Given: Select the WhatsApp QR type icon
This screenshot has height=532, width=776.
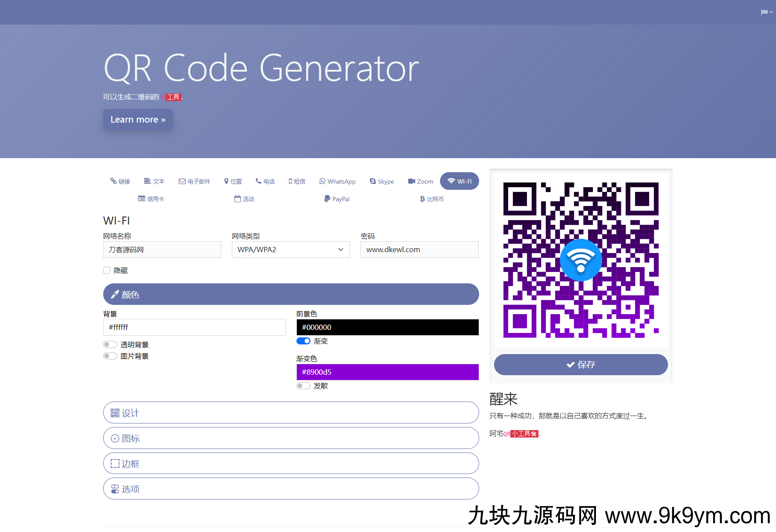Looking at the screenshot, I should point(322,181).
